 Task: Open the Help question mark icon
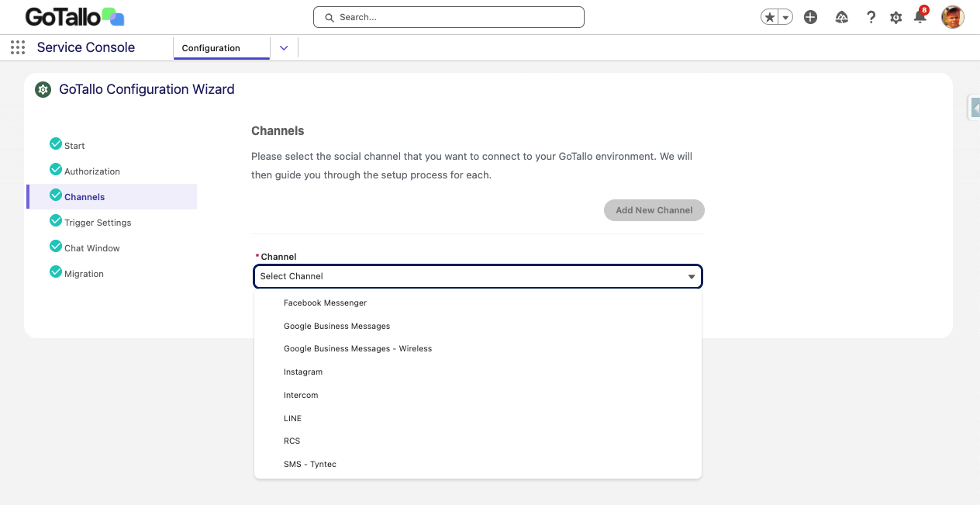coord(871,17)
